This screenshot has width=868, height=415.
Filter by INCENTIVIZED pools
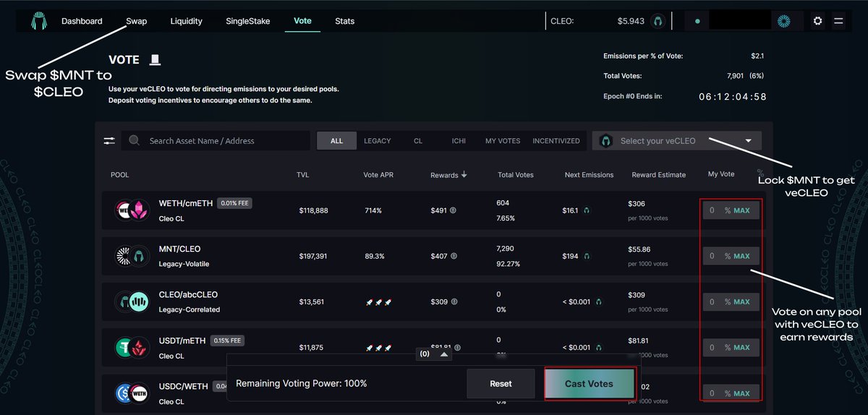coord(556,141)
